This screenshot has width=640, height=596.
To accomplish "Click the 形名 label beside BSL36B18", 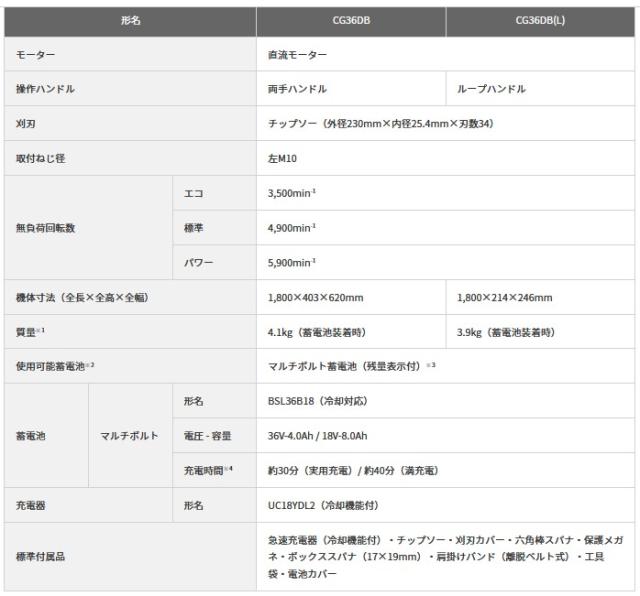I will [x=193, y=401].
